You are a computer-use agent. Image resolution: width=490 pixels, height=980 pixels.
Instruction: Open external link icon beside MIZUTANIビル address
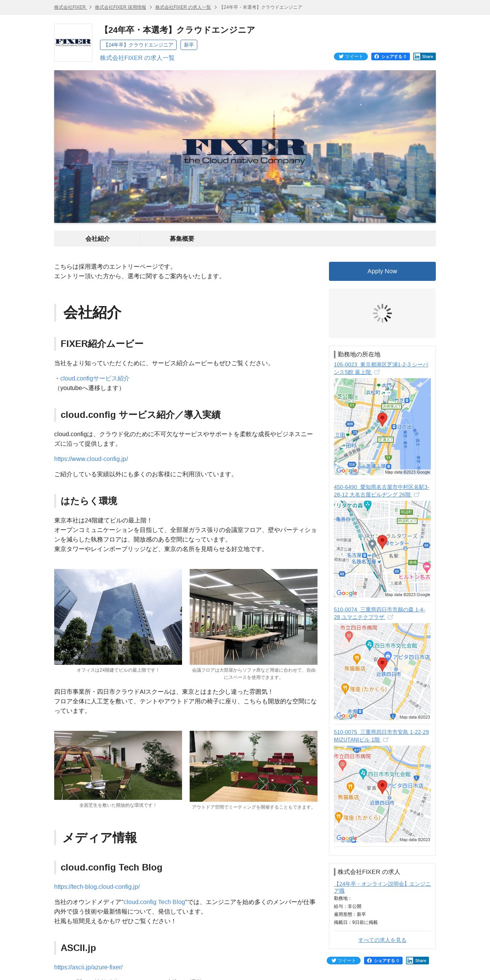386,740
